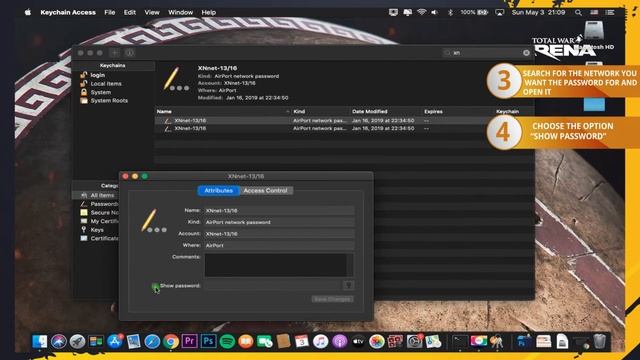The image size is (640, 360).
Task: Click the Account field in XNnet dialog
Action: [279, 234]
